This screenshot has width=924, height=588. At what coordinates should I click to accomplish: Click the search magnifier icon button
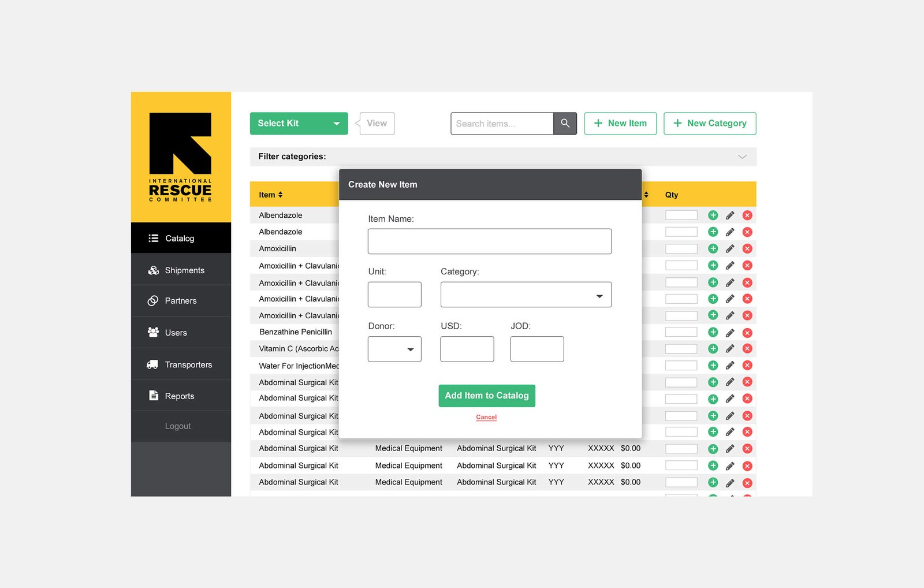[565, 124]
